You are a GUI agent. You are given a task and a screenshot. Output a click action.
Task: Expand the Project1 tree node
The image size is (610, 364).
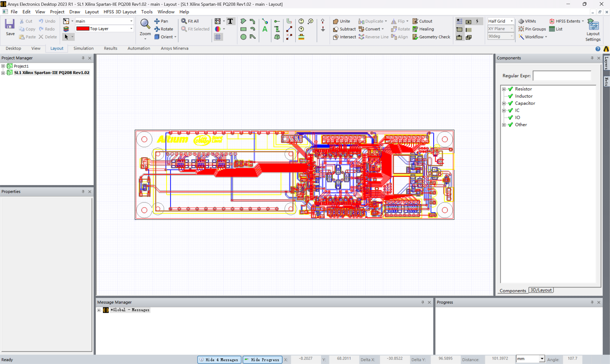[x=3, y=66]
